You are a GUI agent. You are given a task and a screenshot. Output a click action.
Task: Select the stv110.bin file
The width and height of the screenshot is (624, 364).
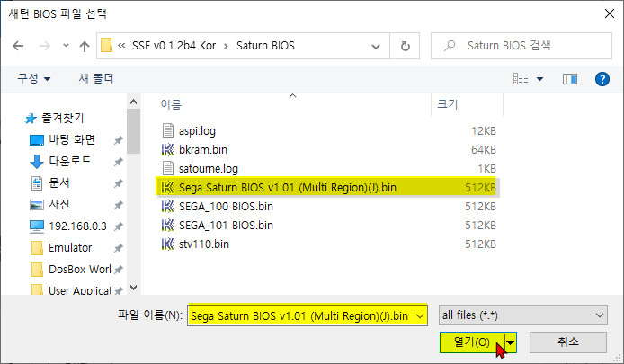[328, 244]
